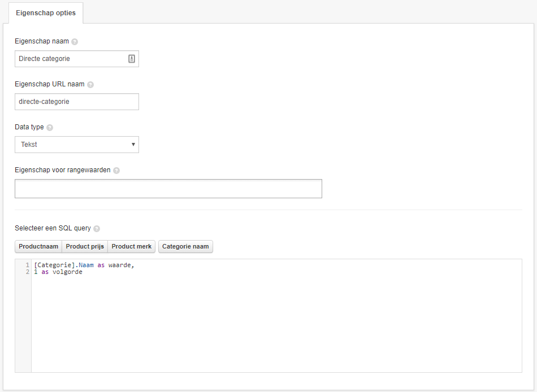Click line number 1 in SQL editor
This screenshot has width=537, height=392.
(x=27, y=265)
